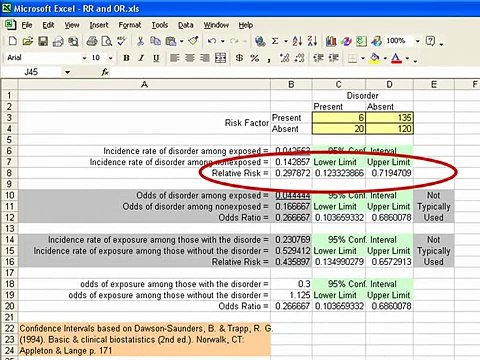Open the File menu
Image resolution: width=480 pixels, height=360 pixels.
tap(27, 25)
